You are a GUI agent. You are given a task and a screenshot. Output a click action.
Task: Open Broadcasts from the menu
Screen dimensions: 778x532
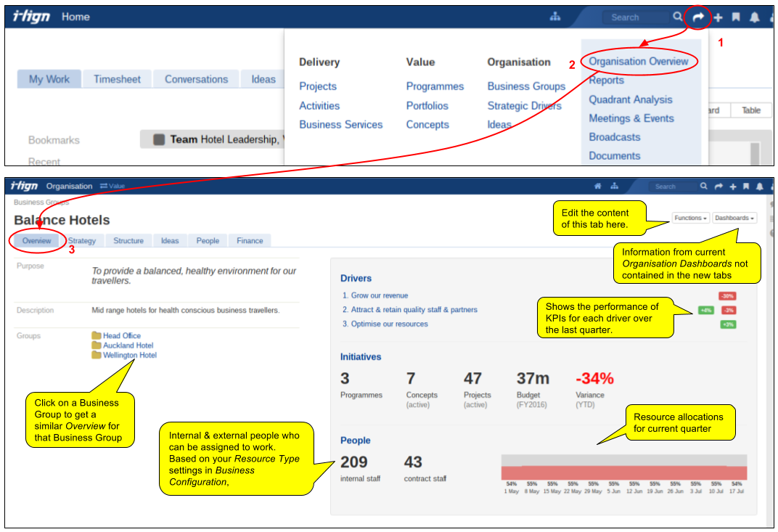click(615, 137)
